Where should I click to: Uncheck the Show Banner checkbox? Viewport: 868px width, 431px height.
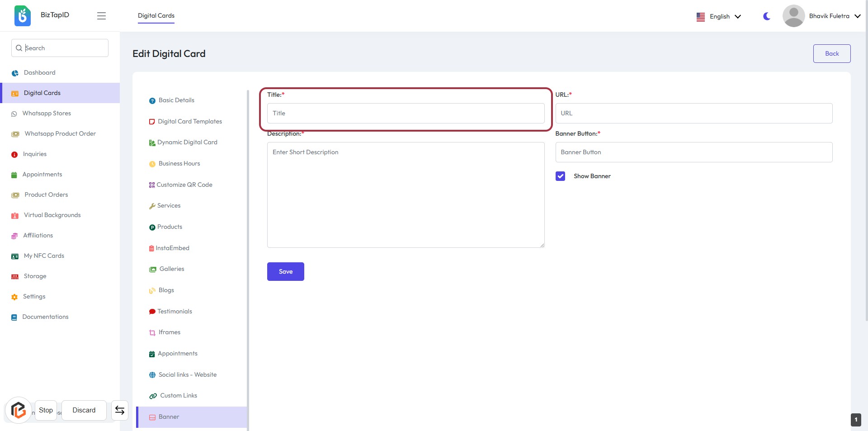pos(560,176)
